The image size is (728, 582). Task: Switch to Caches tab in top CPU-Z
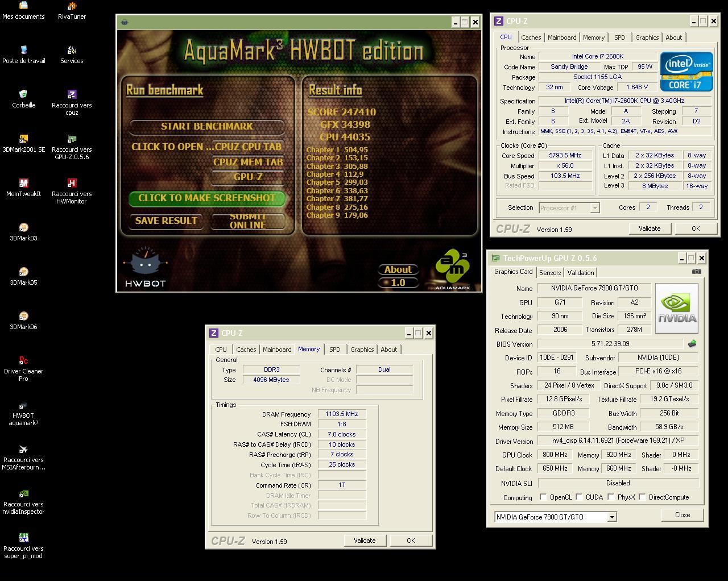531,38
